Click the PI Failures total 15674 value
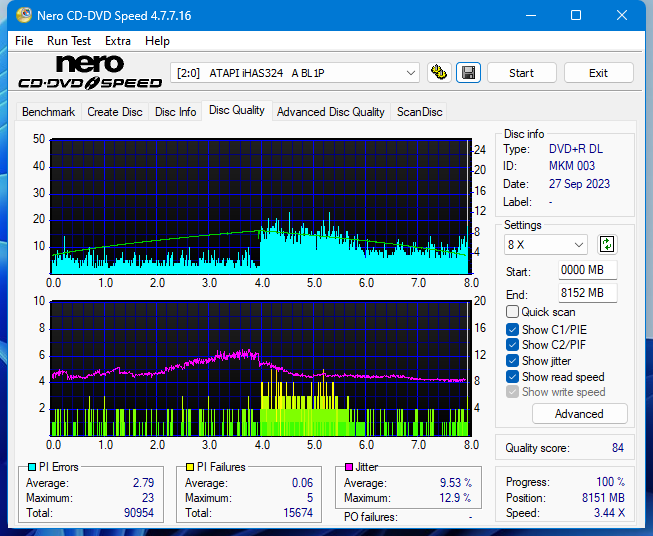Image resolution: width=653 pixels, height=536 pixels. 298,513
